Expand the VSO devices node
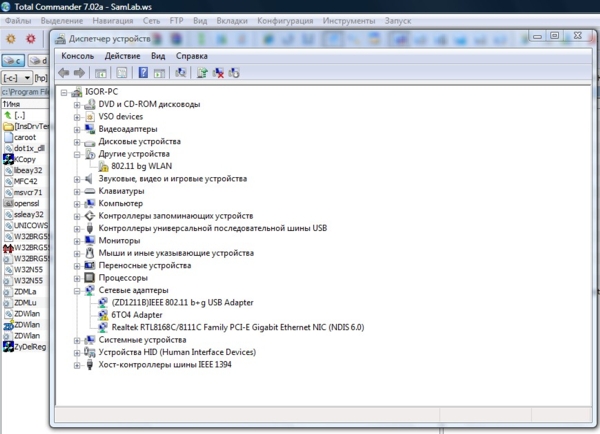The width and height of the screenshot is (600, 434). pyautogui.click(x=77, y=117)
